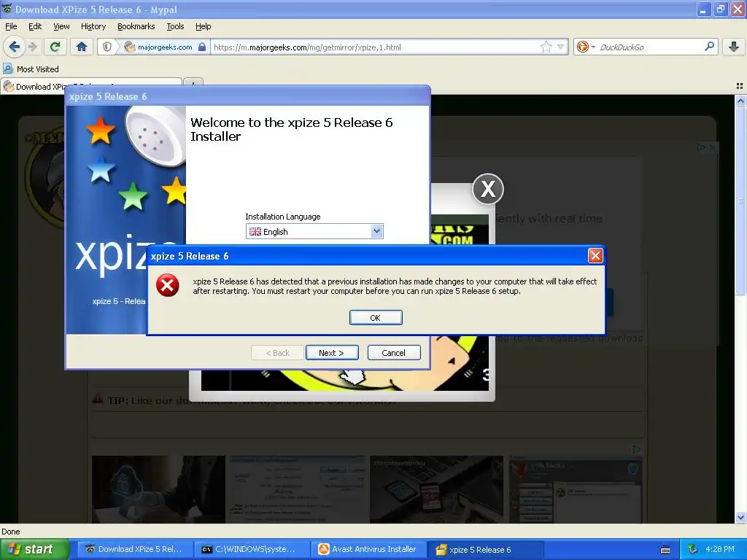
Task: Reload the page with the refresh icon
Action: pos(55,47)
